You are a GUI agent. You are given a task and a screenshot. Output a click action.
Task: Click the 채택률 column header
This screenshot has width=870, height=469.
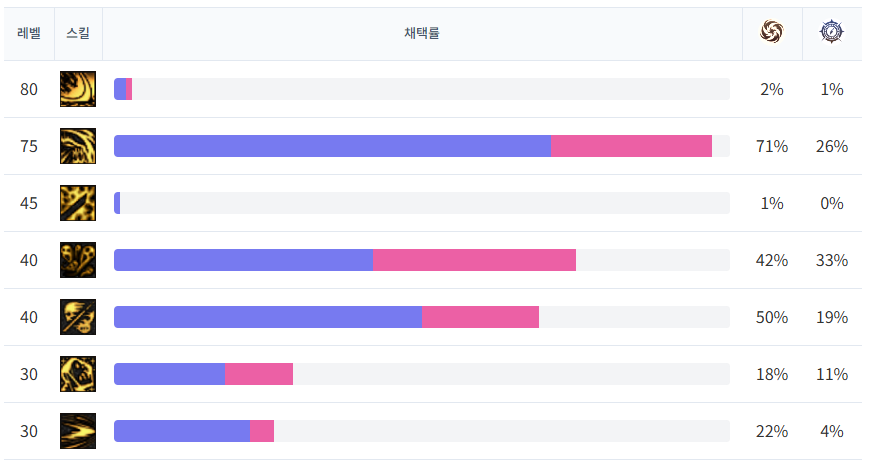[x=422, y=33]
